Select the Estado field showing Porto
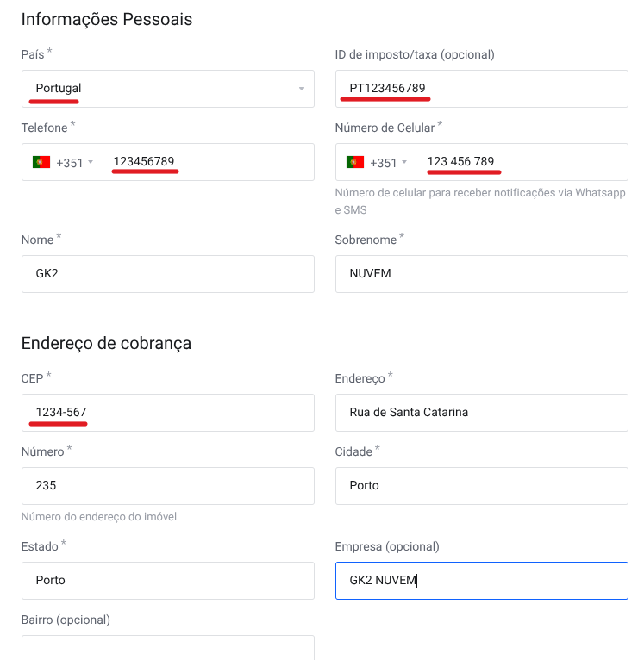 click(168, 581)
